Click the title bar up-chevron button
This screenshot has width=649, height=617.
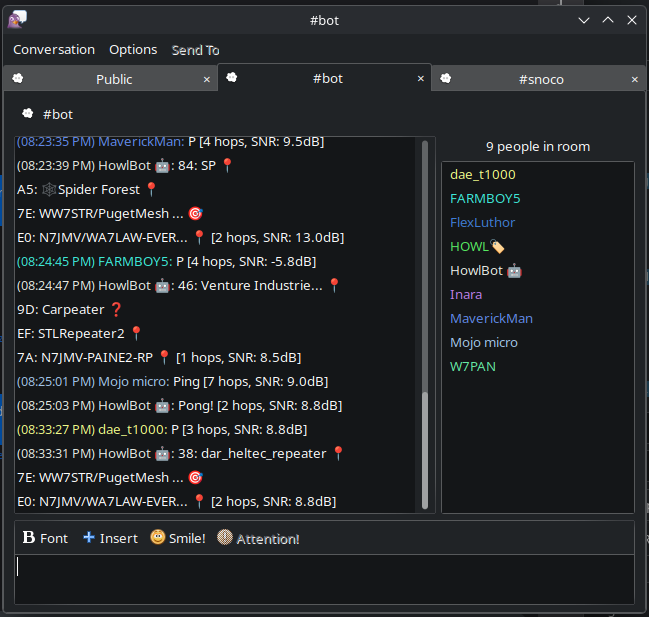tap(608, 20)
